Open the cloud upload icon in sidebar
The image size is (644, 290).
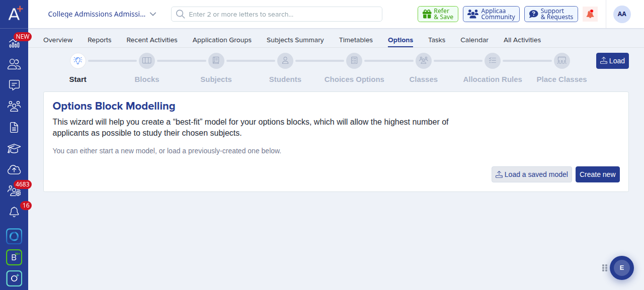click(x=14, y=170)
